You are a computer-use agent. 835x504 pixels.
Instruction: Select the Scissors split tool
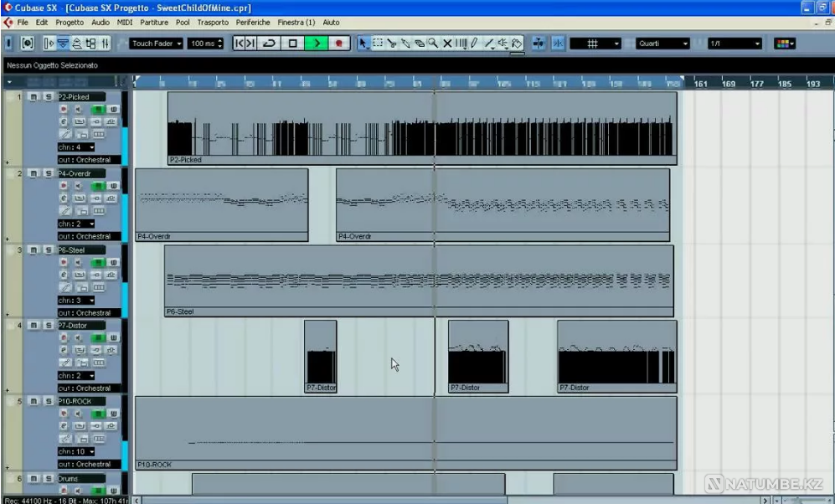coord(391,44)
